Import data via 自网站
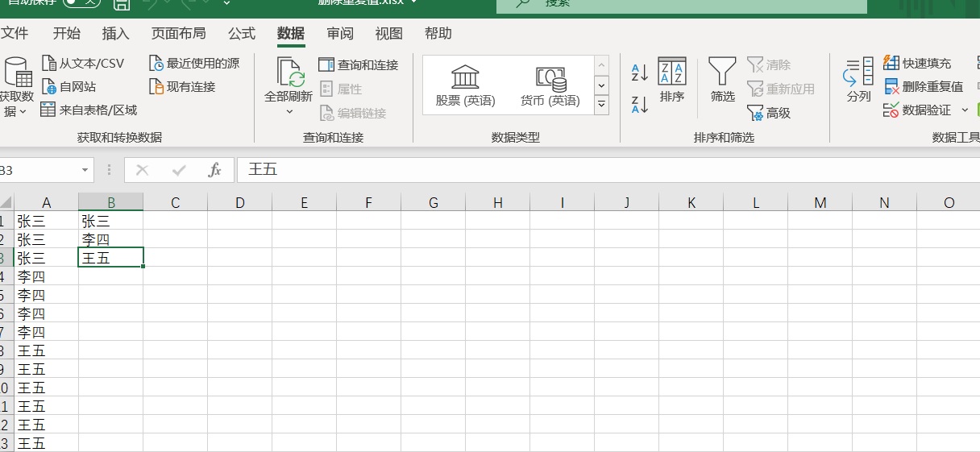Image resolution: width=980 pixels, height=452 pixels. pyautogui.click(x=69, y=86)
